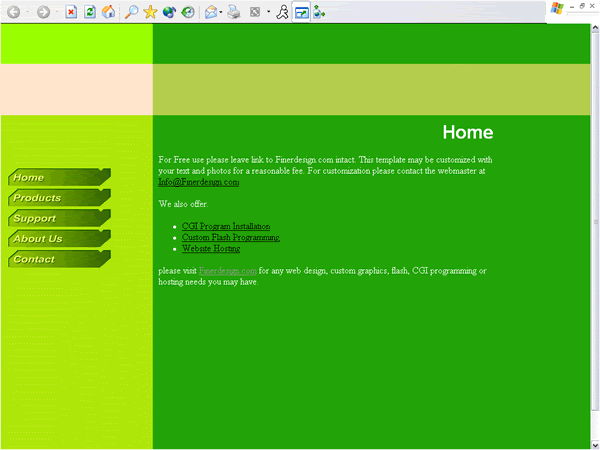
Task: Open the Messenger figure icon in toolbar
Action: click(283, 12)
